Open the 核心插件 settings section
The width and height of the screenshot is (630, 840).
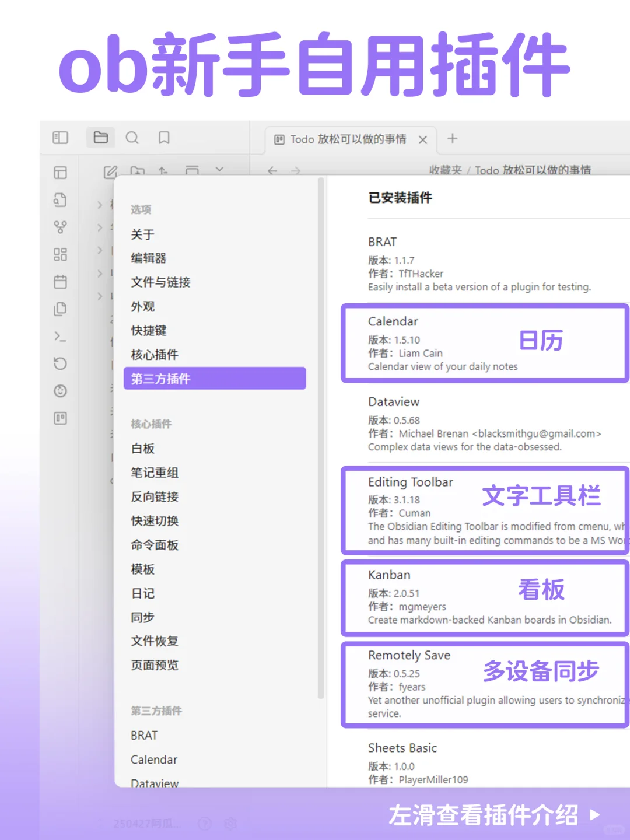tap(155, 355)
